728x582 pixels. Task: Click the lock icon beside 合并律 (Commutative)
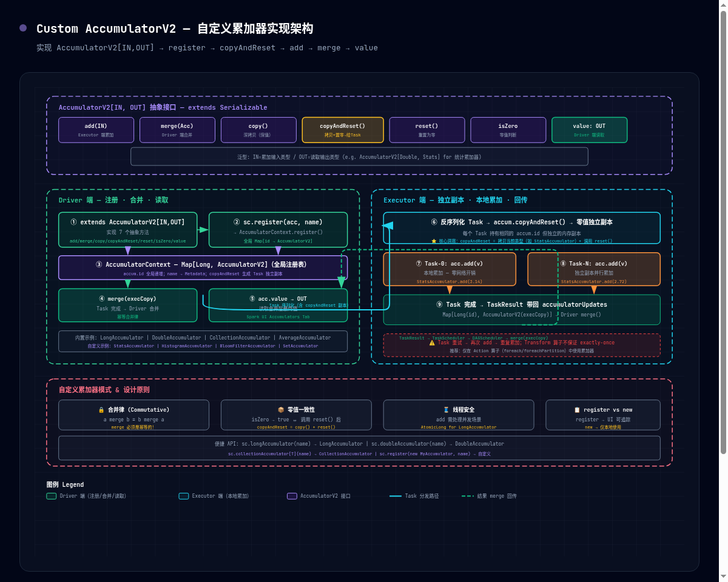point(101,410)
